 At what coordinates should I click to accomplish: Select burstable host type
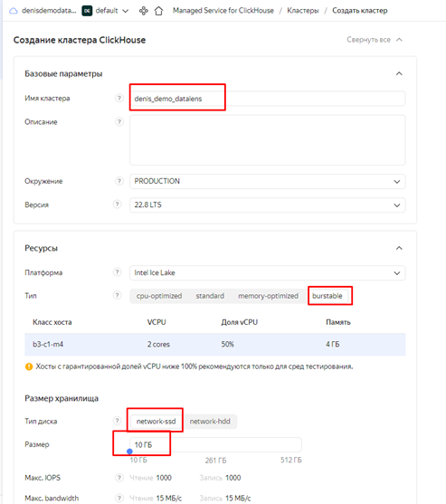pos(327,296)
